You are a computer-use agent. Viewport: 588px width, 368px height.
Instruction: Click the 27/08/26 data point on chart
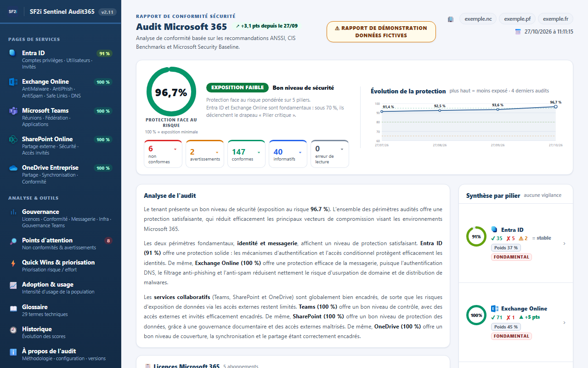coord(440,110)
